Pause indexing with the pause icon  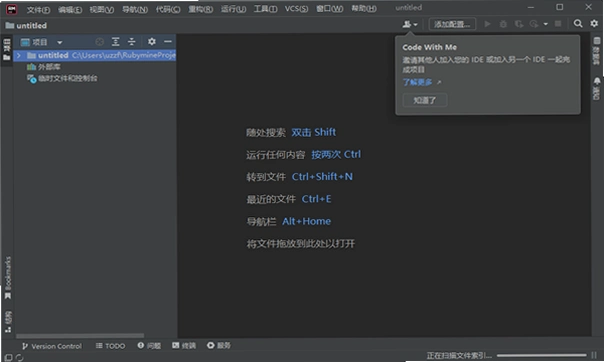pyautogui.click(x=594, y=355)
